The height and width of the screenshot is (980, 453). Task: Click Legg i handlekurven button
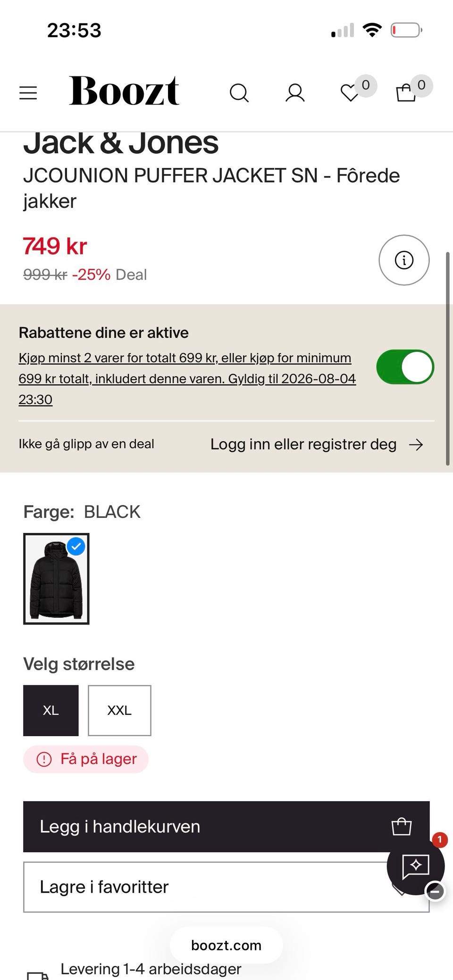pos(226,826)
